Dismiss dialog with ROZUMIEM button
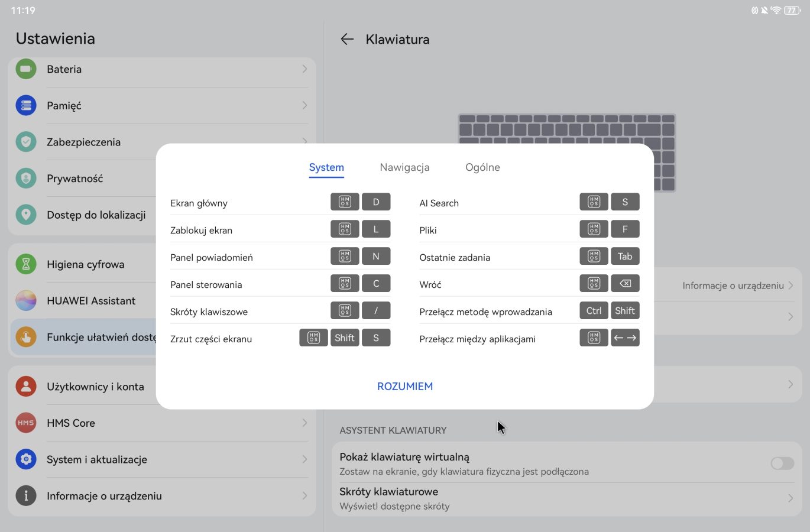 pyautogui.click(x=405, y=386)
